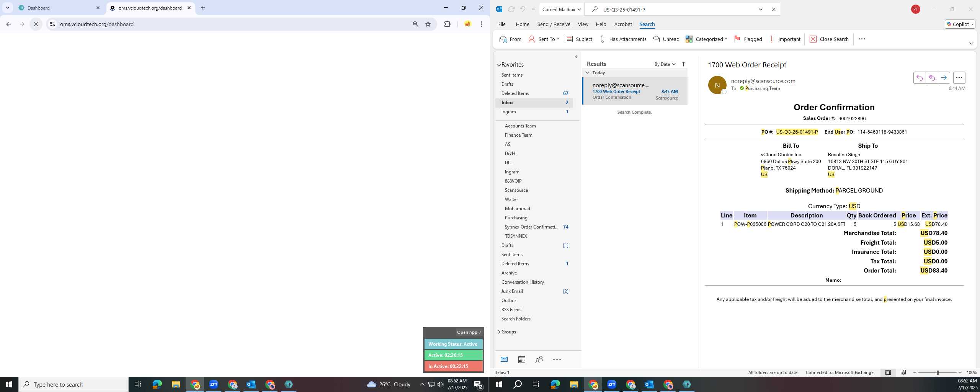Collapse the Today results group
The height and width of the screenshot is (392, 980).
pos(587,73)
